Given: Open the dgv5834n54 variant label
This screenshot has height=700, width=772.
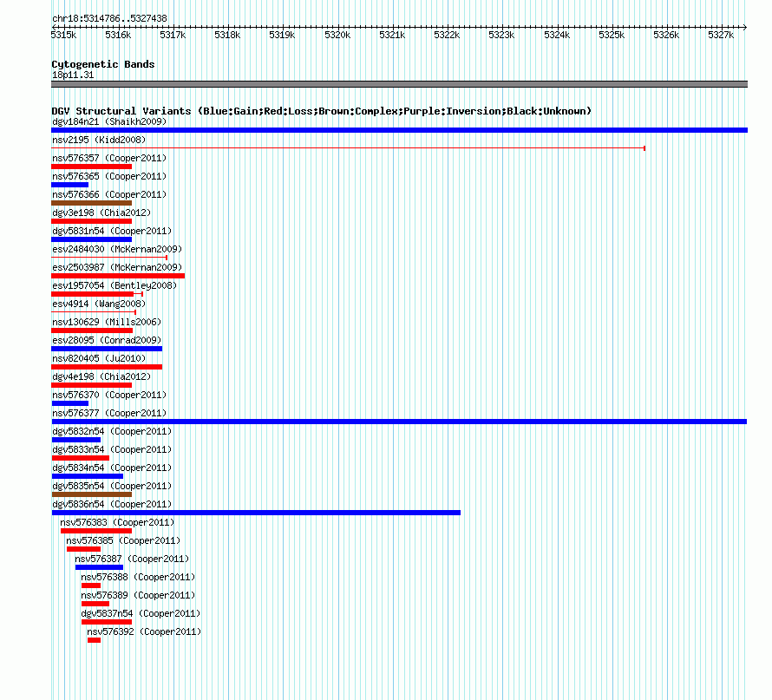Looking at the screenshot, I should [x=112, y=468].
